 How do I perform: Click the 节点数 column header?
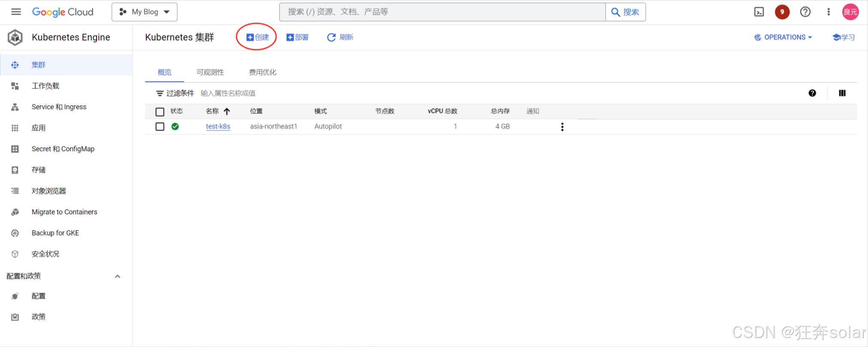[385, 111]
